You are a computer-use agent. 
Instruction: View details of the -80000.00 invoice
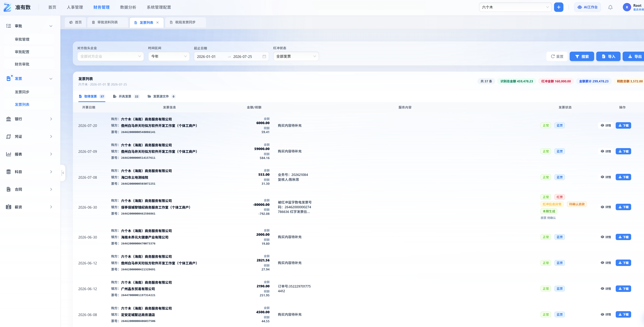tap(606, 207)
